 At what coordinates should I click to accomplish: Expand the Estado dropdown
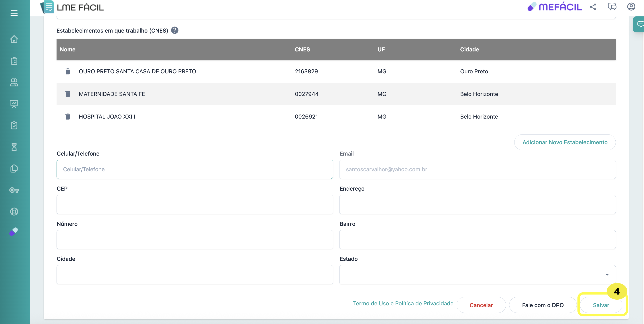pyautogui.click(x=607, y=275)
